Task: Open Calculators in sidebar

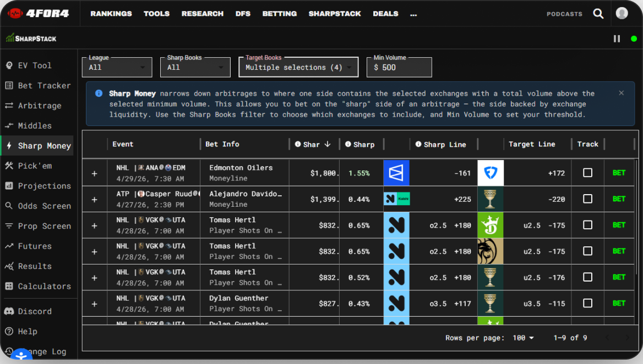Action: tap(39, 286)
